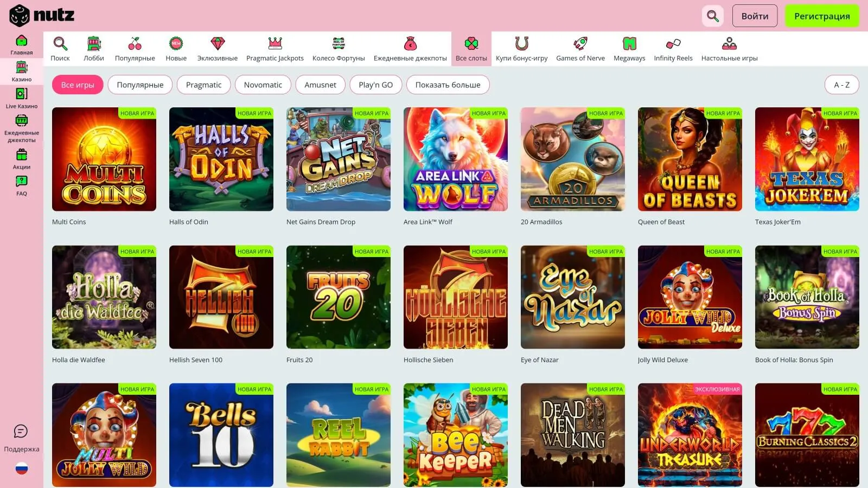The width and height of the screenshot is (868, 488).
Task: Open the Infinity Reels icon
Action: (673, 43)
